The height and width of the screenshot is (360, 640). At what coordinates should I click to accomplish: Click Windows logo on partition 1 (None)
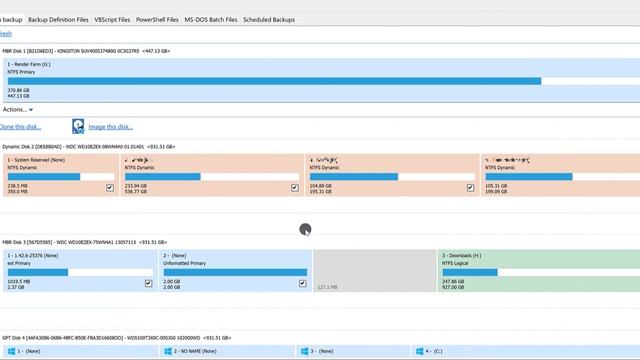click(x=11, y=351)
